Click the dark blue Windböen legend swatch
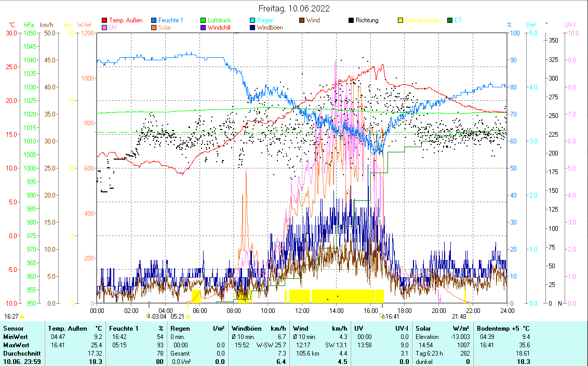Screen dimensions: 588x366 252,28
